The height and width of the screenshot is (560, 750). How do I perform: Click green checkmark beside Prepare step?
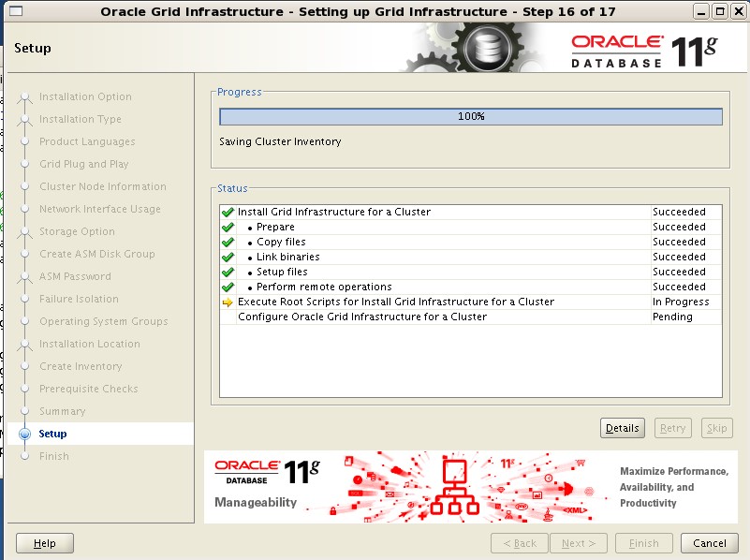[x=228, y=228]
